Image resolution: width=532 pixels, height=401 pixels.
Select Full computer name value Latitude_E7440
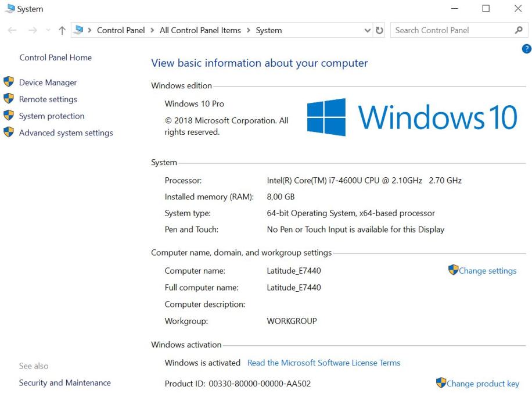(x=294, y=288)
